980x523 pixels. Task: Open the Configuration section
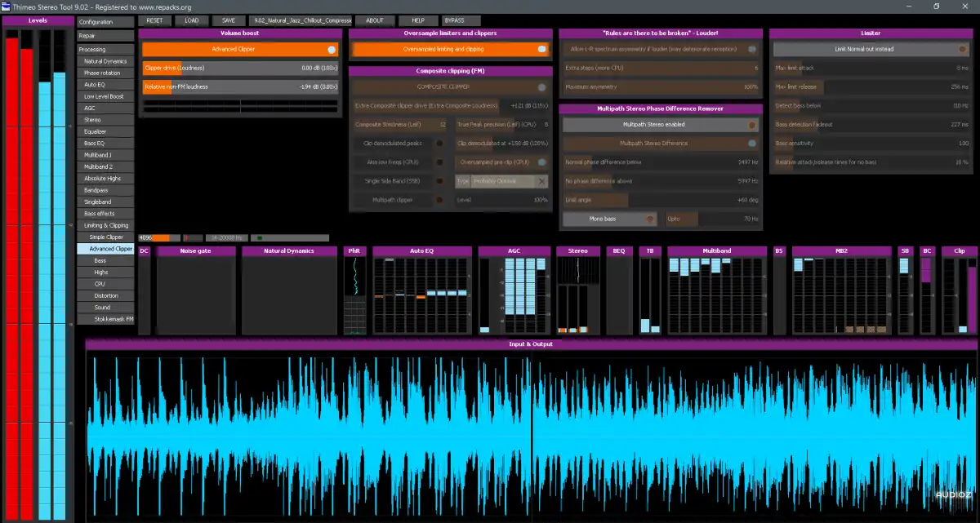click(105, 22)
